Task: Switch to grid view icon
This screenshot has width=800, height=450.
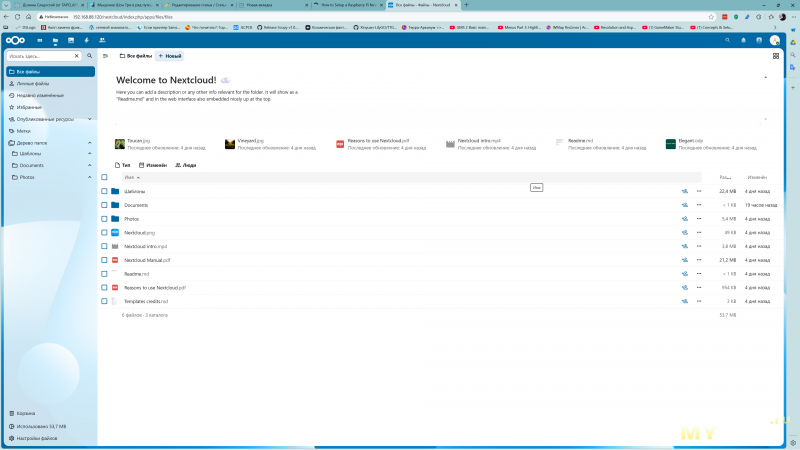Action: click(776, 56)
